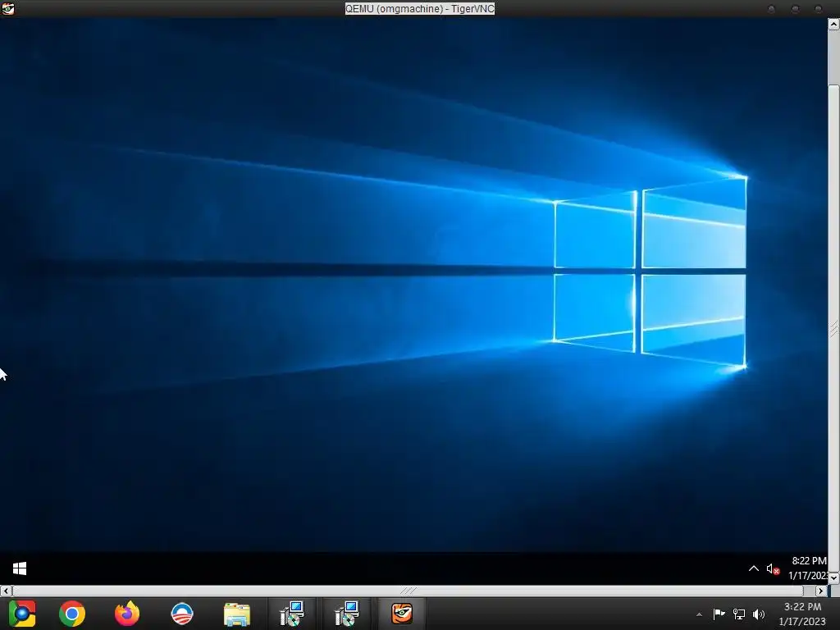The image size is (840, 630).
Task: Click the active TigerVNC taskbar button
Action: [x=402, y=614]
